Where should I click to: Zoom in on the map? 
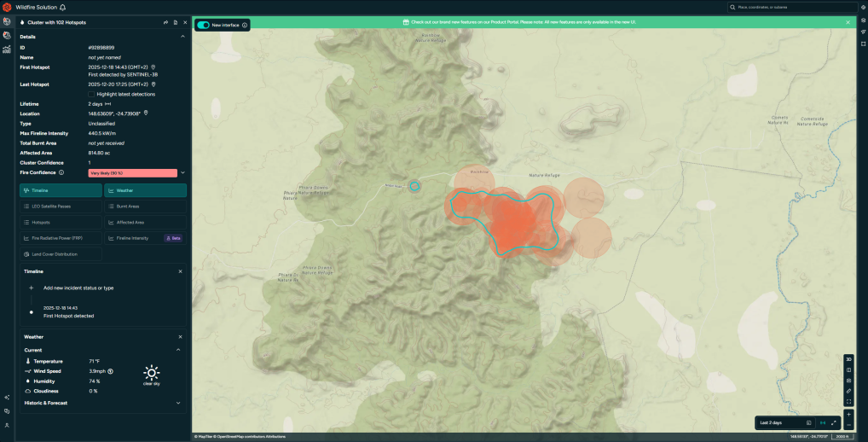(848, 414)
